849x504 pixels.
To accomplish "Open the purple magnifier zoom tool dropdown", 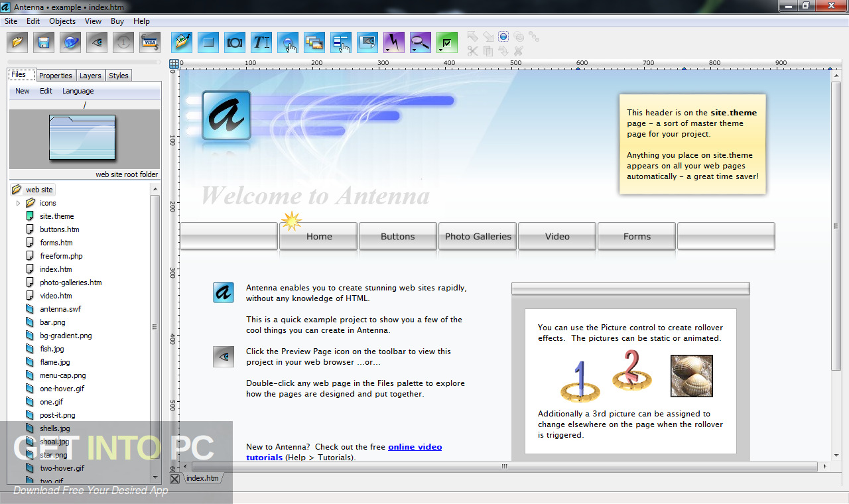I will tap(421, 42).
